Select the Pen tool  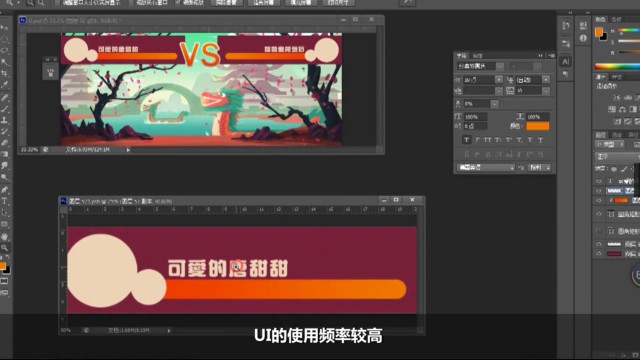tap(4, 189)
